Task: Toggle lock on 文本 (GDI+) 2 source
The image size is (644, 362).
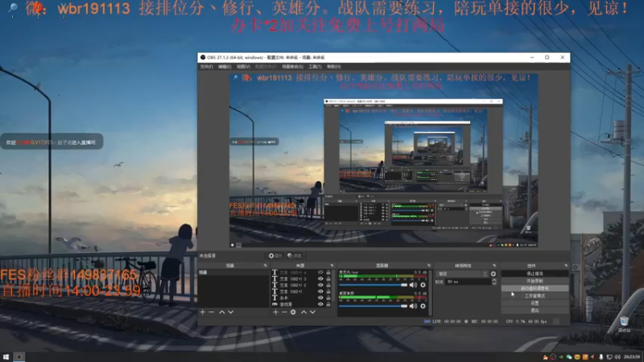Action: point(328,285)
